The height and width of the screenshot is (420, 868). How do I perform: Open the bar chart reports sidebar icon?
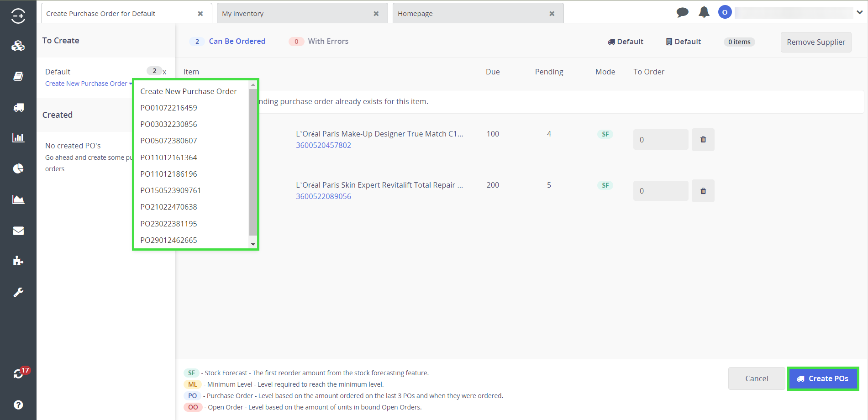click(x=18, y=138)
